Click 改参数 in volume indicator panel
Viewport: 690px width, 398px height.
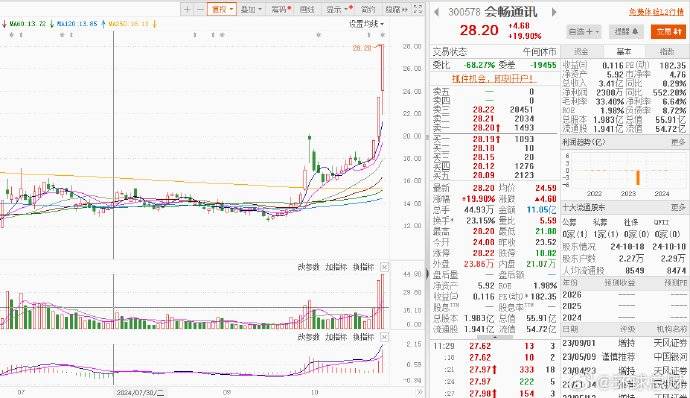[308, 267]
